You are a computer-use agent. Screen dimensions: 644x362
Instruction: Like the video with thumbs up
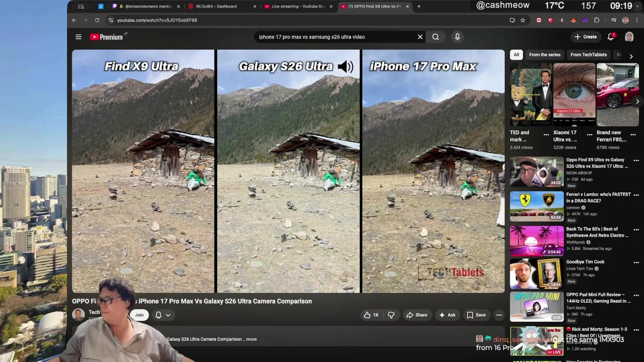(x=372, y=315)
